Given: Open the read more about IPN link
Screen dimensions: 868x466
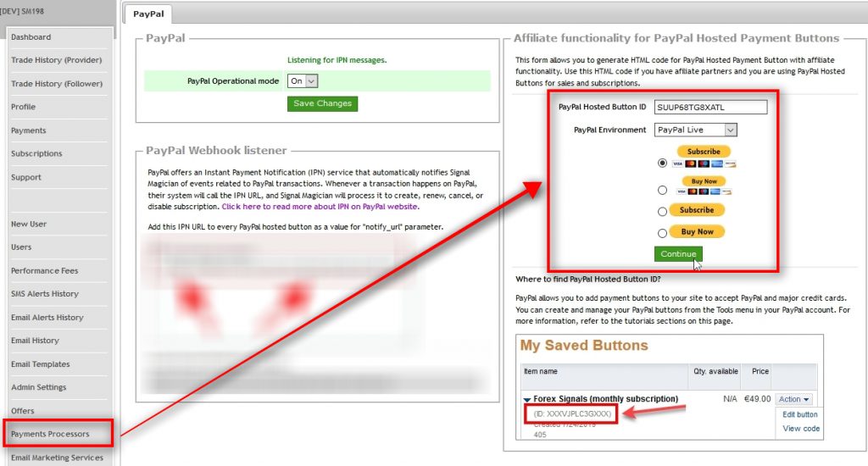Looking at the screenshot, I should pyautogui.click(x=320, y=207).
